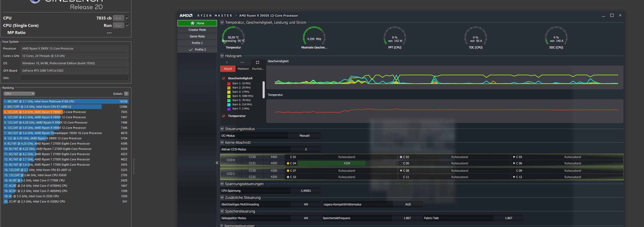Viewport: 644px width, 227px height.
Task: Click the Cinebench Info input field
Action: (75, 78)
